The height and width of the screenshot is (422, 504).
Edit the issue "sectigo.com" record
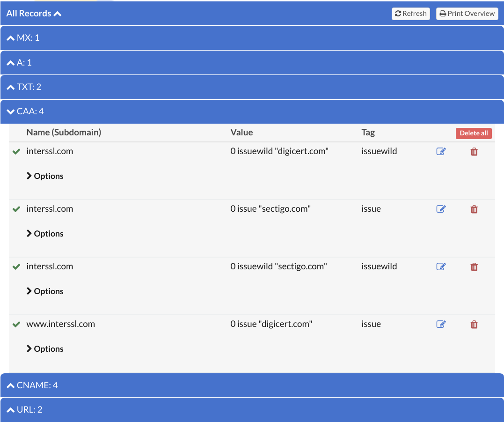coord(441,209)
